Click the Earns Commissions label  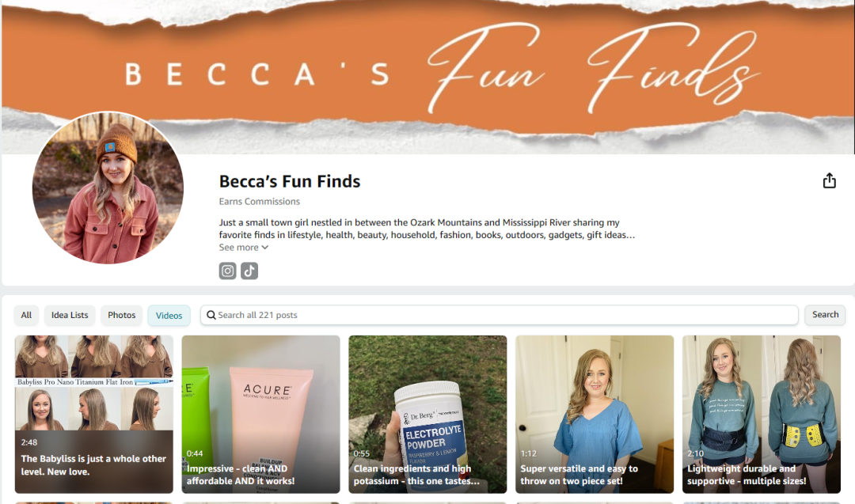point(260,202)
